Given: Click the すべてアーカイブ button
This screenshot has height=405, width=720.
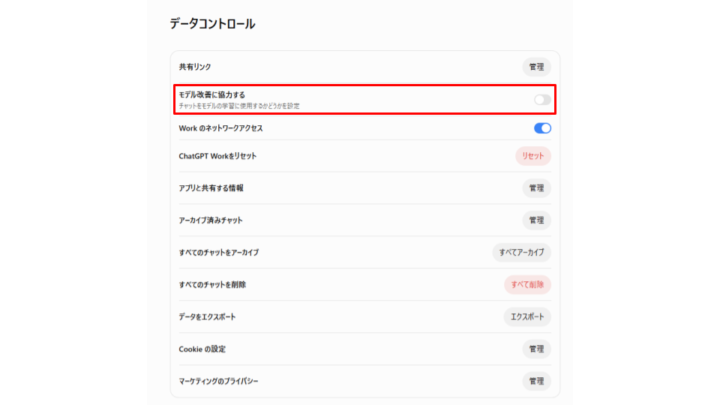Looking at the screenshot, I should [521, 253].
